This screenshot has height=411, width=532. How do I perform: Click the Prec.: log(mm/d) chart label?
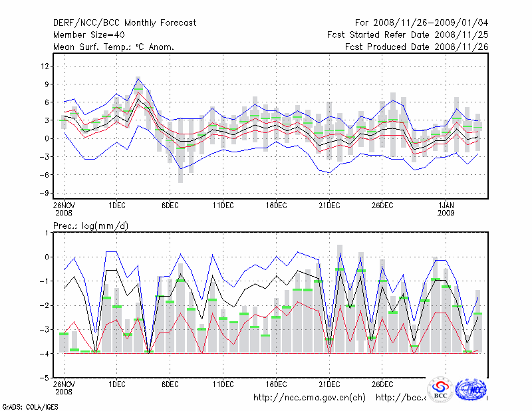(x=90, y=226)
